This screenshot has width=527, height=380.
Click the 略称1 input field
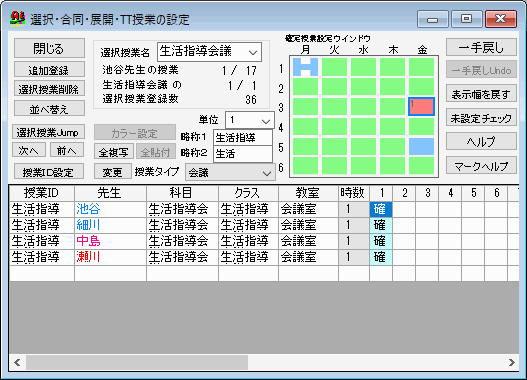[x=243, y=137]
